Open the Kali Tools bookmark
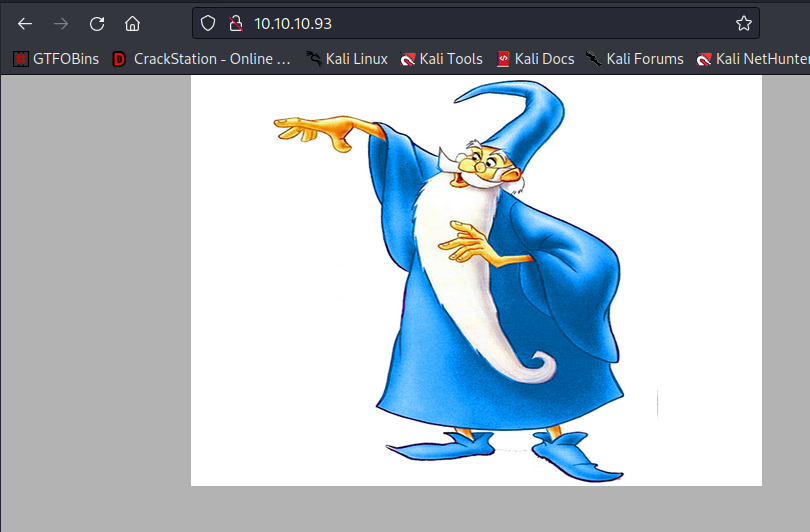 coord(441,59)
